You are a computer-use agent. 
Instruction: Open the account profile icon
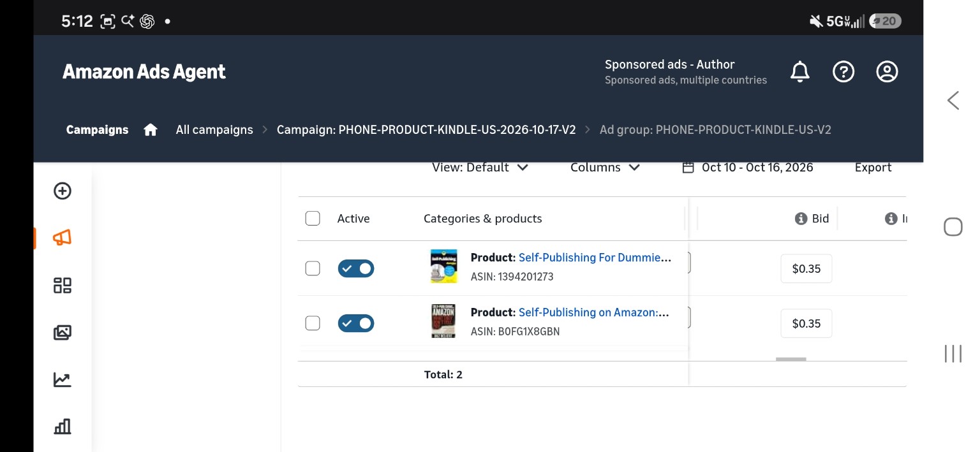tap(887, 71)
